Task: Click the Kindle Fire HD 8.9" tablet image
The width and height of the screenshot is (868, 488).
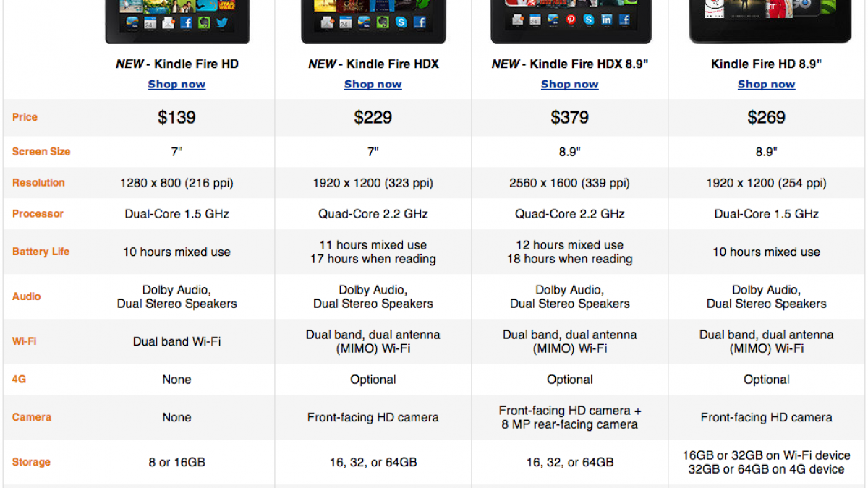Action: [767, 18]
